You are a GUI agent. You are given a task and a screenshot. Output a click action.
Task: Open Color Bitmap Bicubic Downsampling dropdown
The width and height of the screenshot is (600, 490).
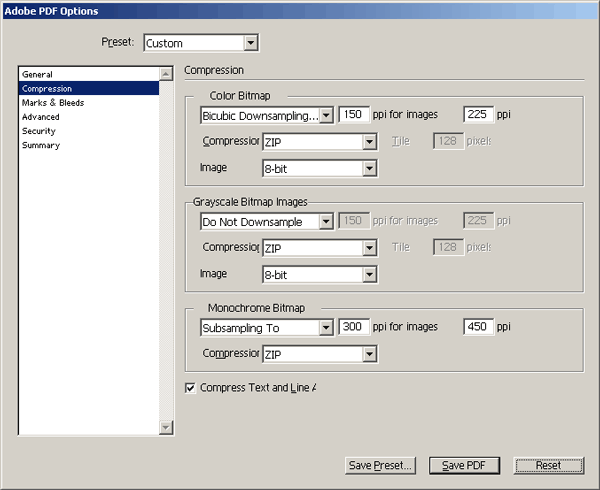click(x=267, y=115)
